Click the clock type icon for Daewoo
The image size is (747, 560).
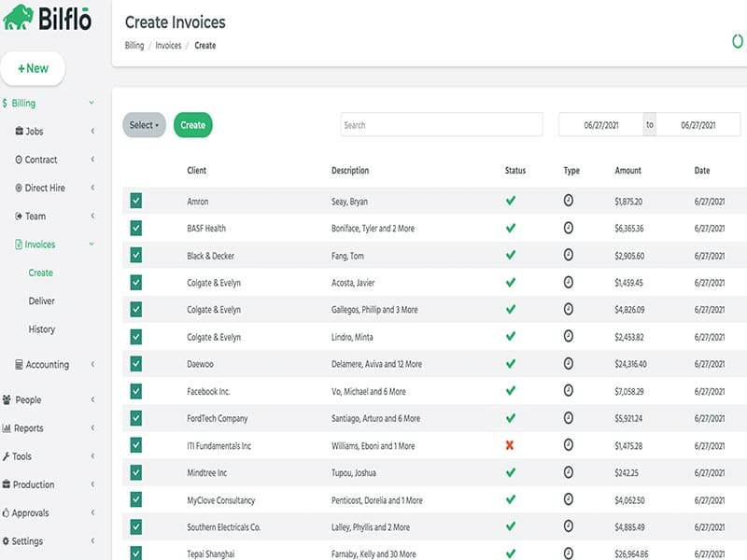point(569,363)
